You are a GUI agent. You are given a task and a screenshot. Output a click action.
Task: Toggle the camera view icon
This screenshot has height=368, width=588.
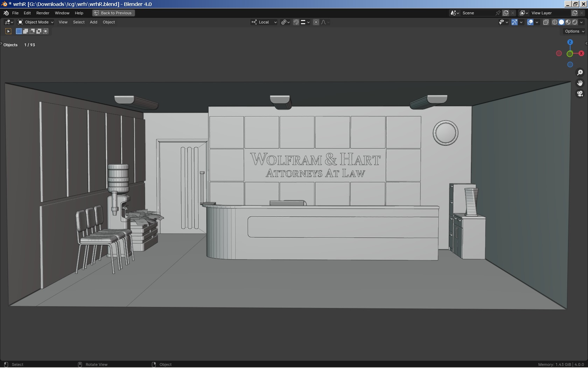click(580, 94)
